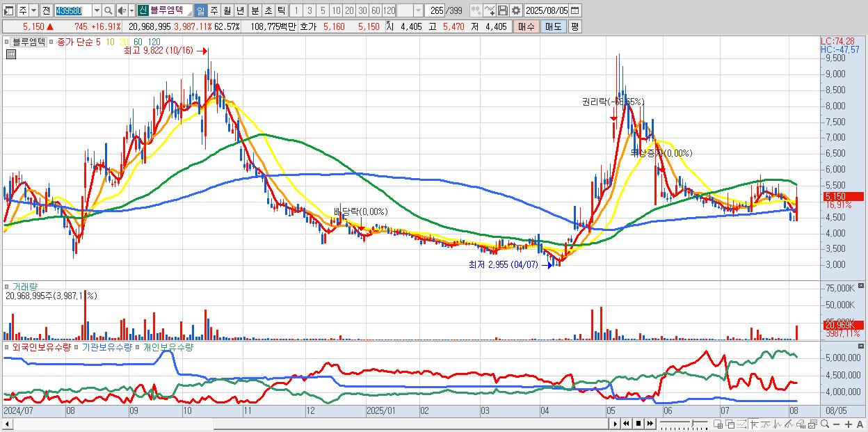868x432 pixels.
Task: Toggle the 거래량 volume legend checkbox
Action: 8,286
